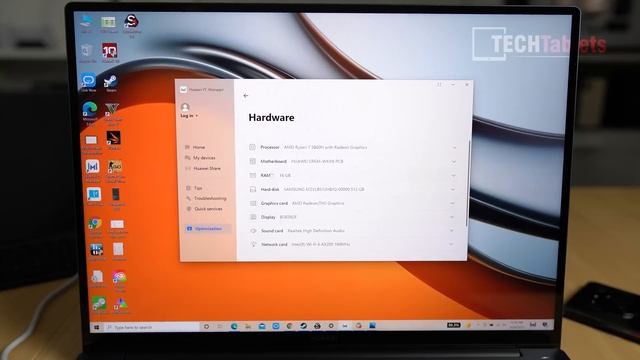This screenshot has height=360, width=640.
Task: Expand the RAM row chevron
Action: [x=453, y=176]
